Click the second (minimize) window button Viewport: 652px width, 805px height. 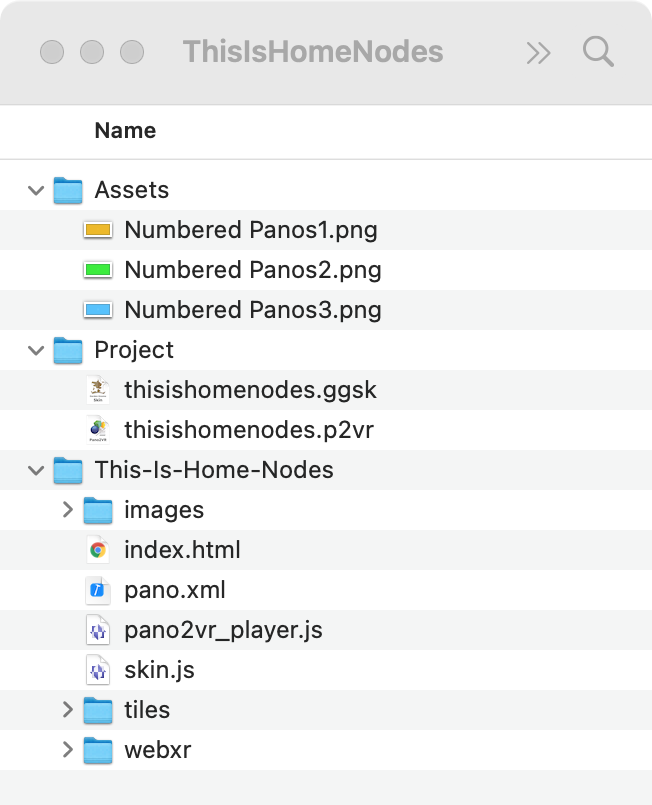[x=92, y=52]
